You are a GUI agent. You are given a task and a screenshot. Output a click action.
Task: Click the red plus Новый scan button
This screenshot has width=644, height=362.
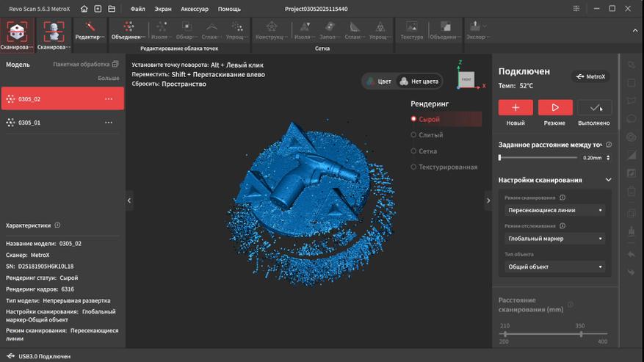point(515,108)
